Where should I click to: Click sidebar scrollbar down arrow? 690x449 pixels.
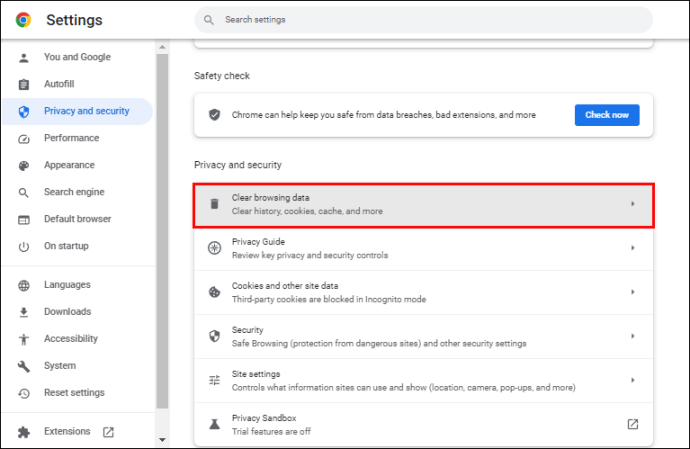162,440
